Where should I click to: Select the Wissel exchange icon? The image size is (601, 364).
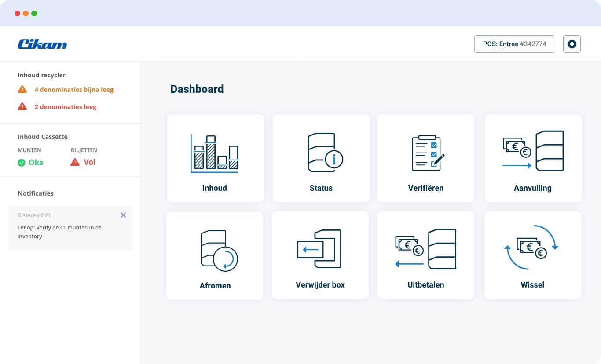click(532, 248)
